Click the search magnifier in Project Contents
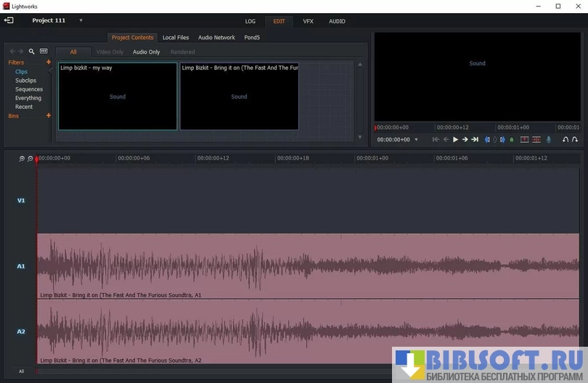The width and height of the screenshot is (588, 383). click(31, 52)
